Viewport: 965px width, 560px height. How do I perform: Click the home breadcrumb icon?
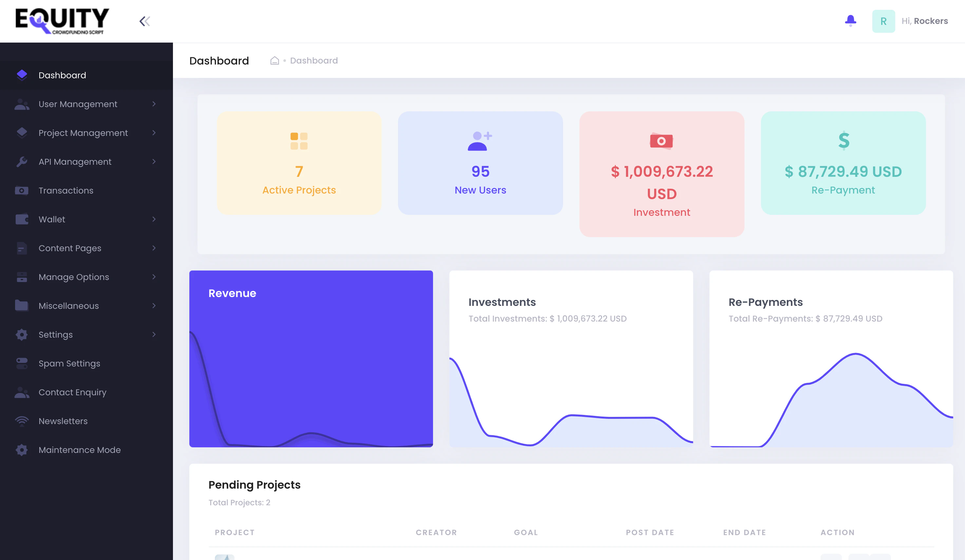274,60
